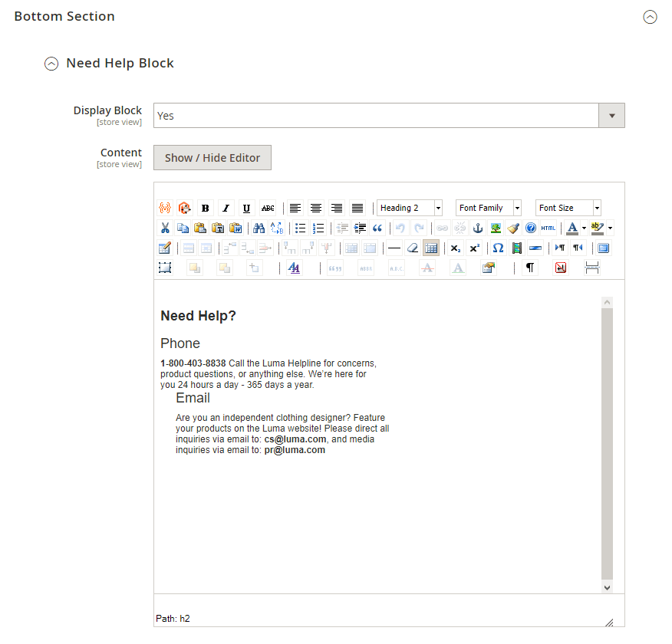Center align the text
This screenshot has width=672, height=644.
tap(316, 208)
